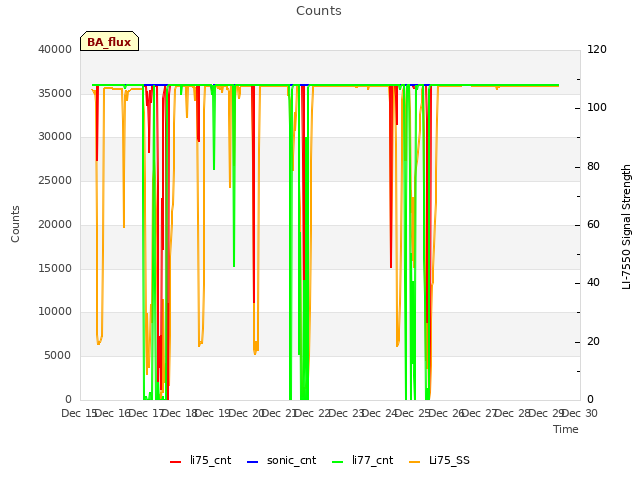The width and height of the screenshot is (640, 480).
Task: Click the 'LI-7550 Signal Strength' axis label
Action: pyautogui.click(x=626, y=227)
